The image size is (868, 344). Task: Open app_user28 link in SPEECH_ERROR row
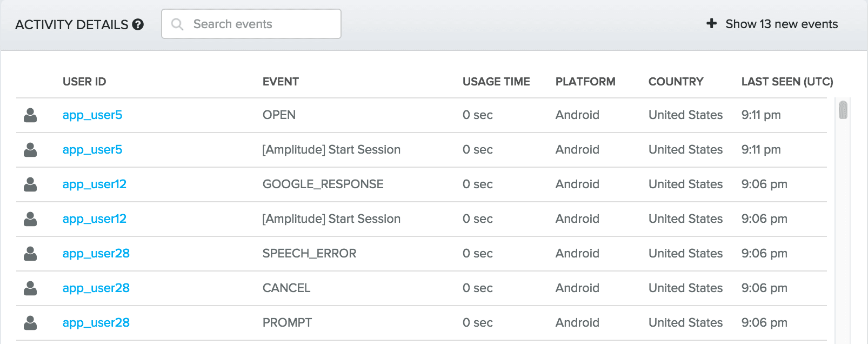(x=96, y=254)
